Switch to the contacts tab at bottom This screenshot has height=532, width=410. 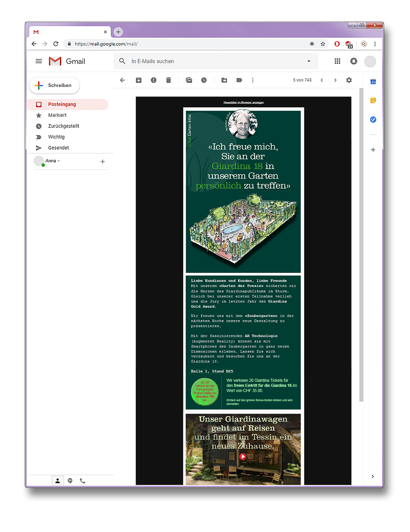pos(57,481)
